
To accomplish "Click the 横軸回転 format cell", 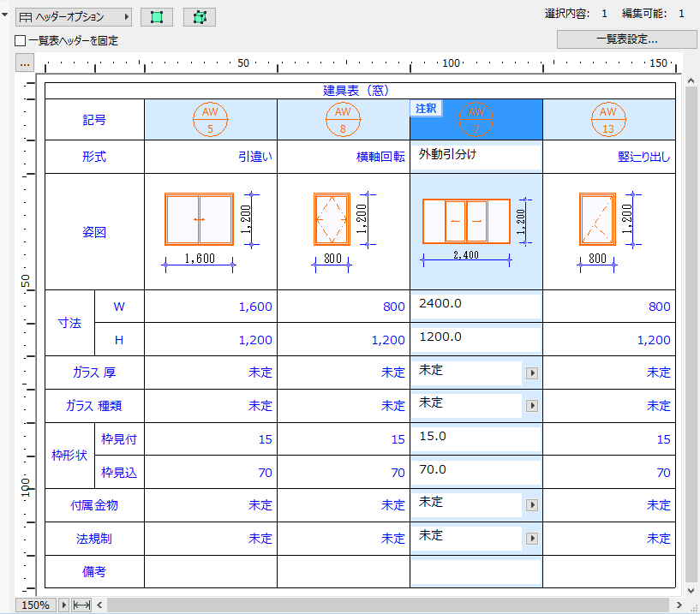I will tap(344, 157).
